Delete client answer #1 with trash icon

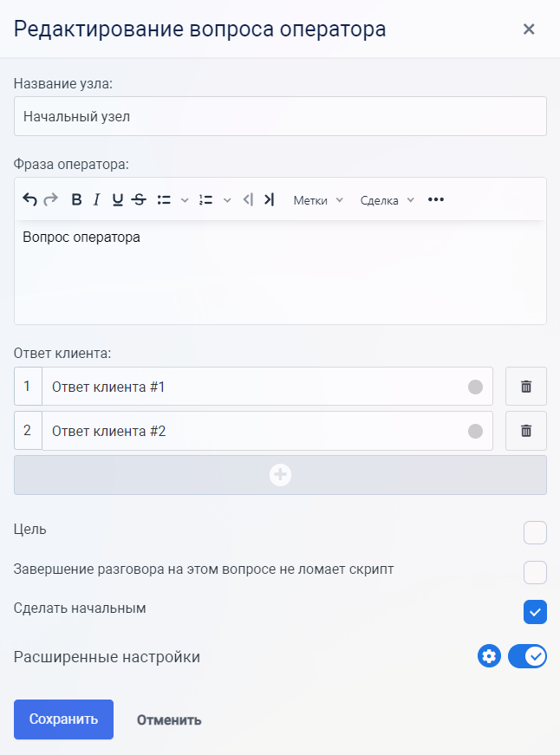(525, 387)
